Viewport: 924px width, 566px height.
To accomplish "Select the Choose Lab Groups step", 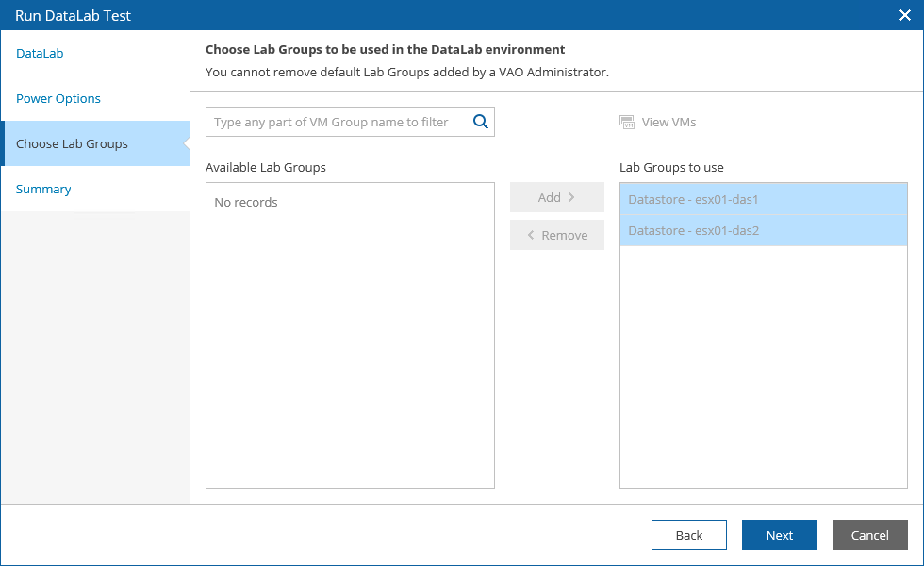I will coord(72,143).
